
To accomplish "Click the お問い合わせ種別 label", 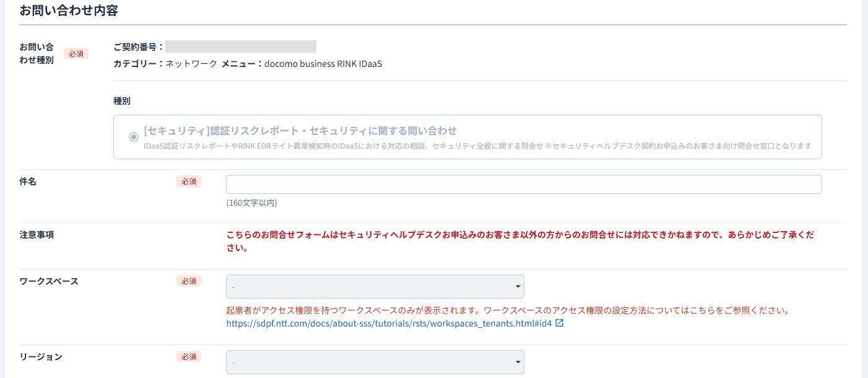I will 37,53.
